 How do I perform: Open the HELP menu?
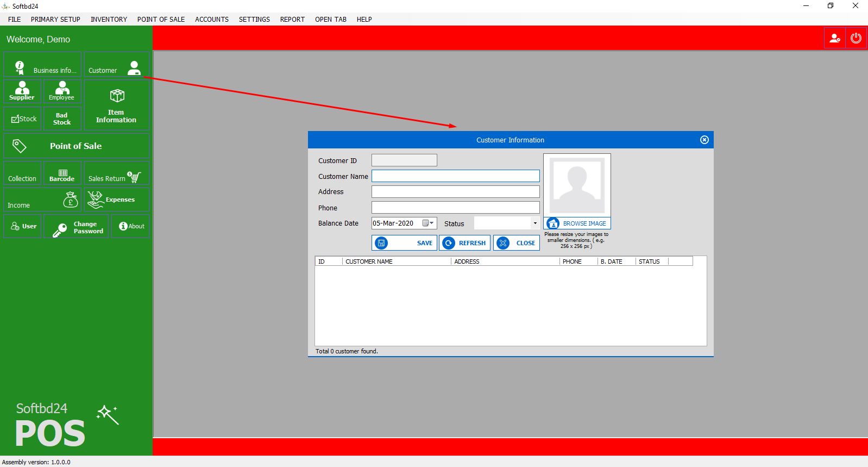pyautogui.click(x=364, y=19)
